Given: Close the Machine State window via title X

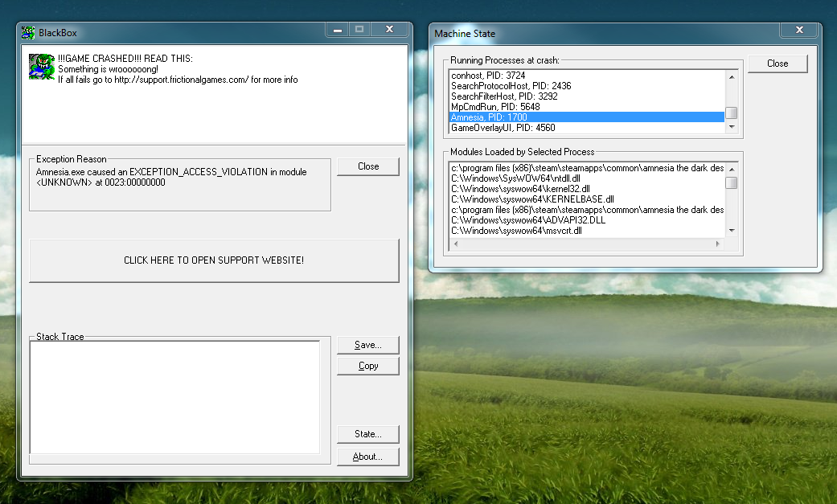Looking at the screenshot, I should pyautogui.click(x=800, y=31).
